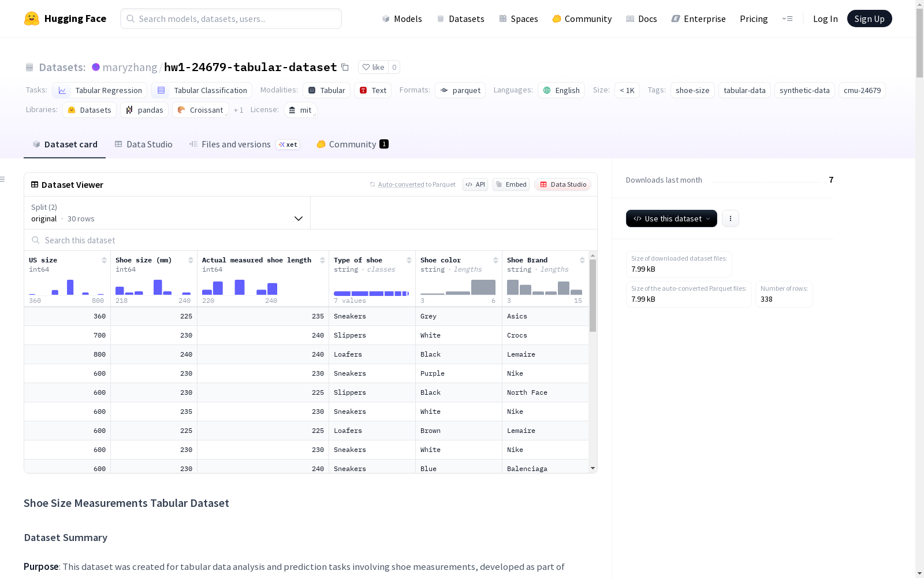Expand the Split original dropdown

(167, 213)
